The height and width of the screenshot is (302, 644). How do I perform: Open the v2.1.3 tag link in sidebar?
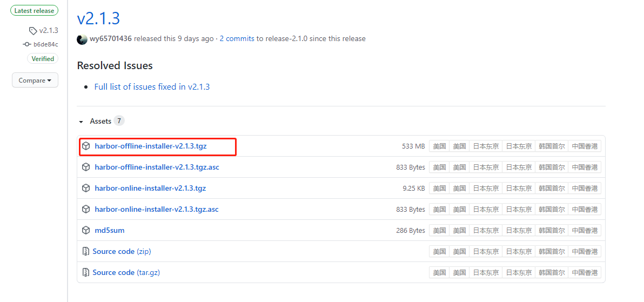49,30
